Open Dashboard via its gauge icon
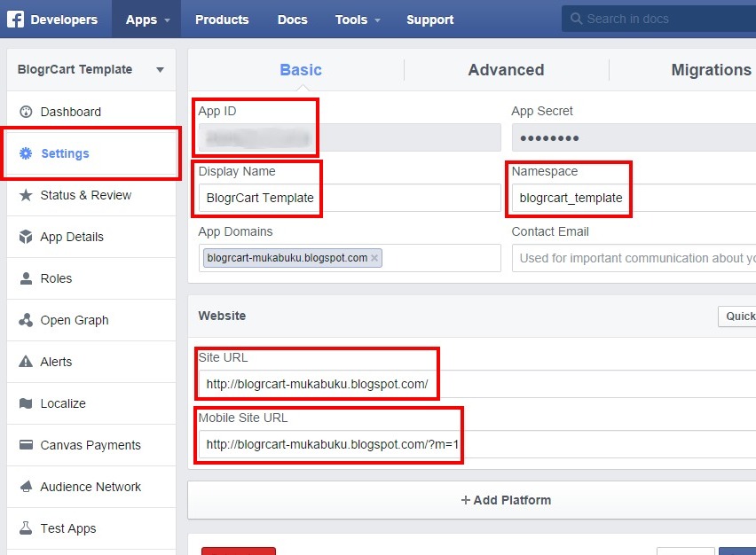The image size is (756, 555). coord(26,112)
